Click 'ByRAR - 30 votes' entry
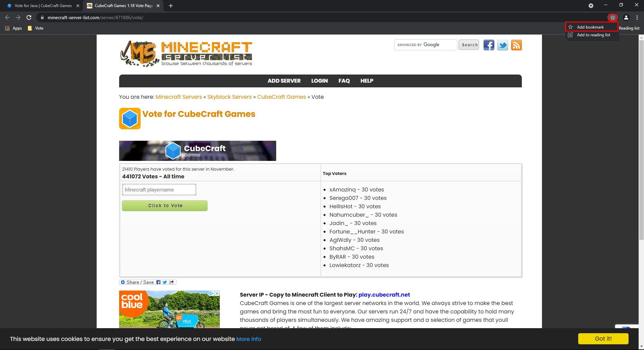The image size is (644, 350). click(x=352, y=257)
